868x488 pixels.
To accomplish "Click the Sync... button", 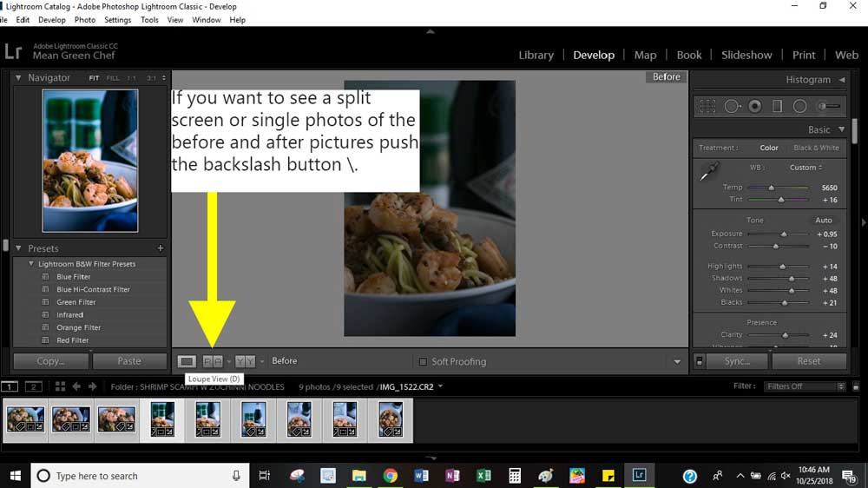I will [x=737, y=361].
